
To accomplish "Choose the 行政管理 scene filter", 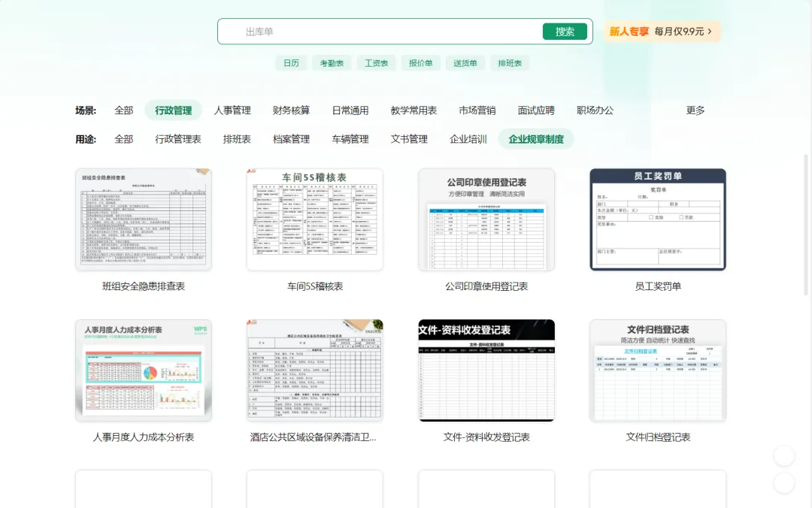I will 174,110.
